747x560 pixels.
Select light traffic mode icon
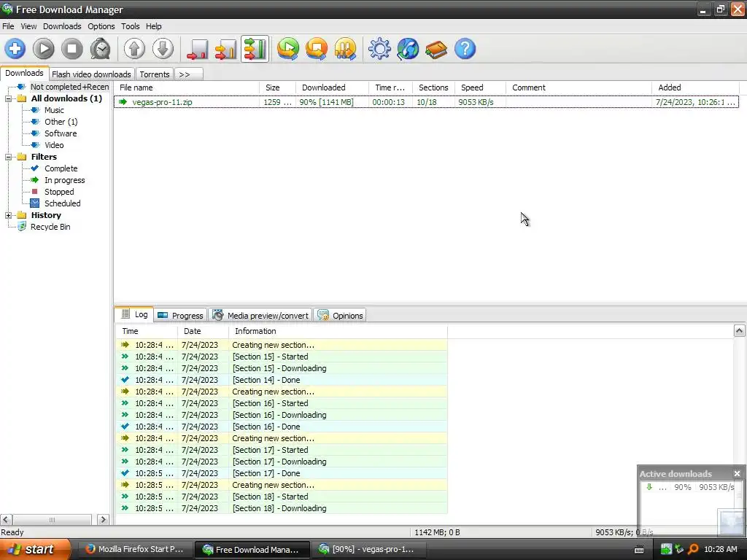click(x=197, y=49)
